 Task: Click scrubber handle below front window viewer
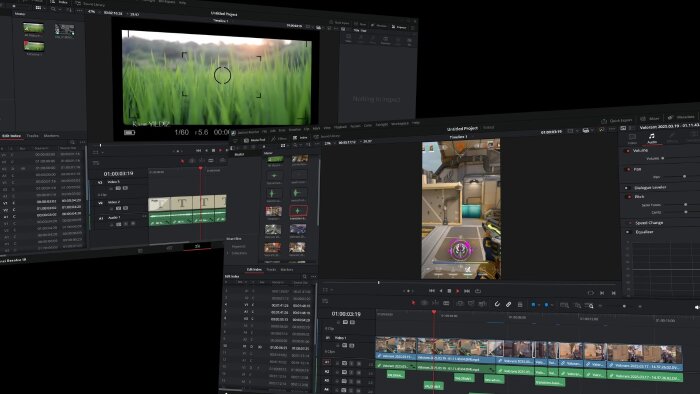pos(379,282)
